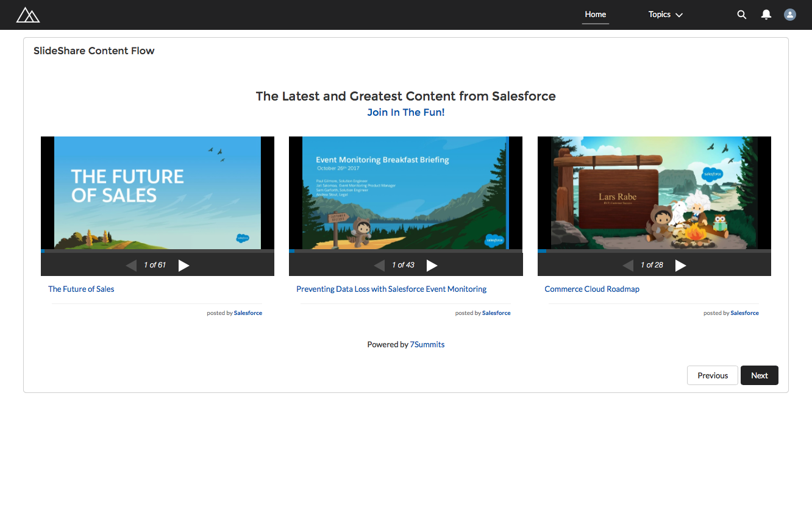
Task: Click the '1 of 28' slide counter
Action: (652, 265)
